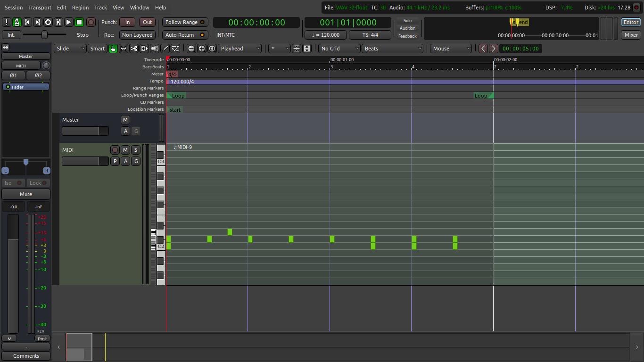Open the Region menu
Image resolution: width=644 pixels, height=362 pixels.
[80, 8]
